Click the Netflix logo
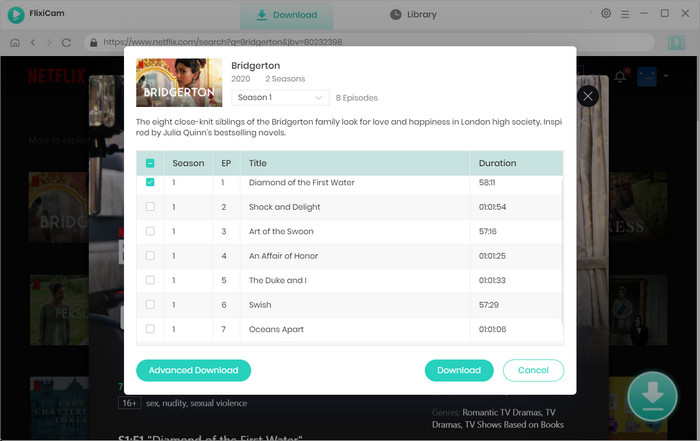 pos(57,76)
